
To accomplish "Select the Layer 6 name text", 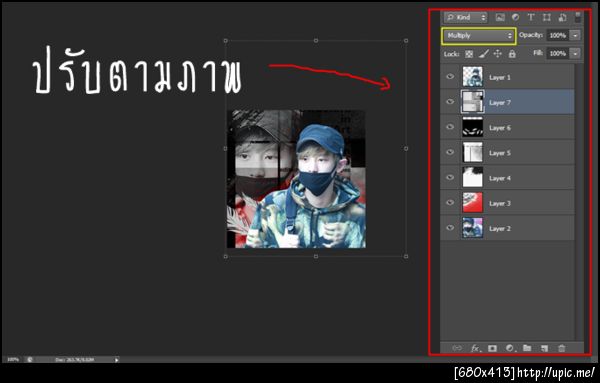I will pyautogui.click(x=500, y=128).
